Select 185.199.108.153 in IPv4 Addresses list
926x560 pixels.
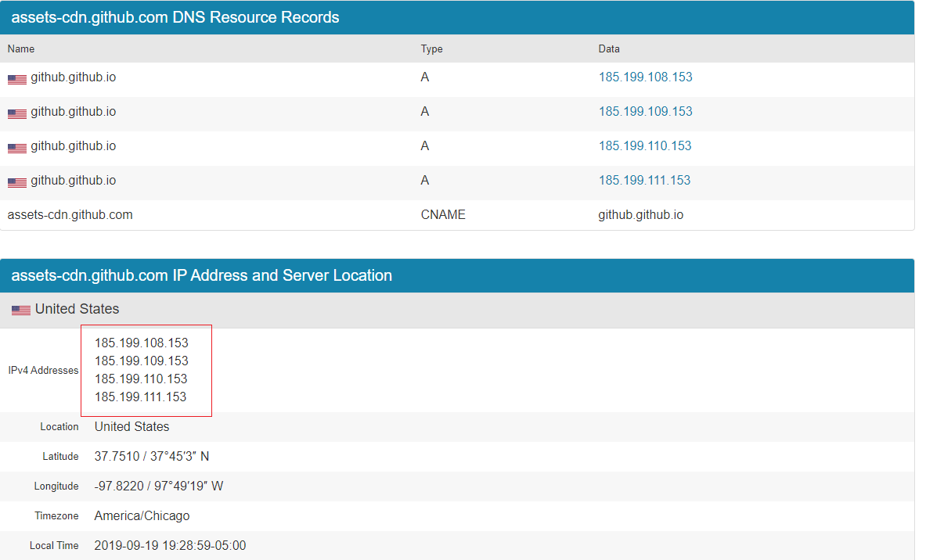coord(141,343)
